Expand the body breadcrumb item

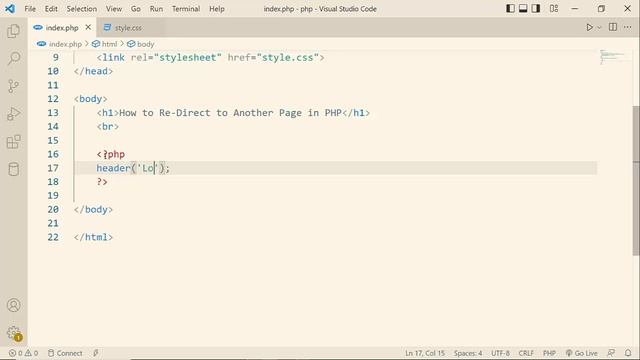click(x=145, y=44)
